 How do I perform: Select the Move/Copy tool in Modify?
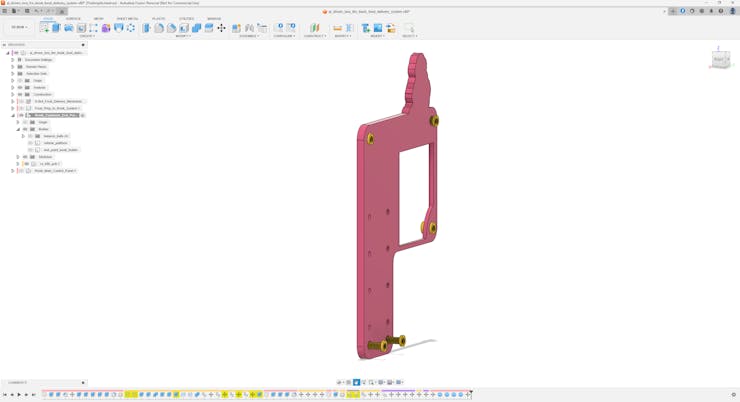click(221, 28)
